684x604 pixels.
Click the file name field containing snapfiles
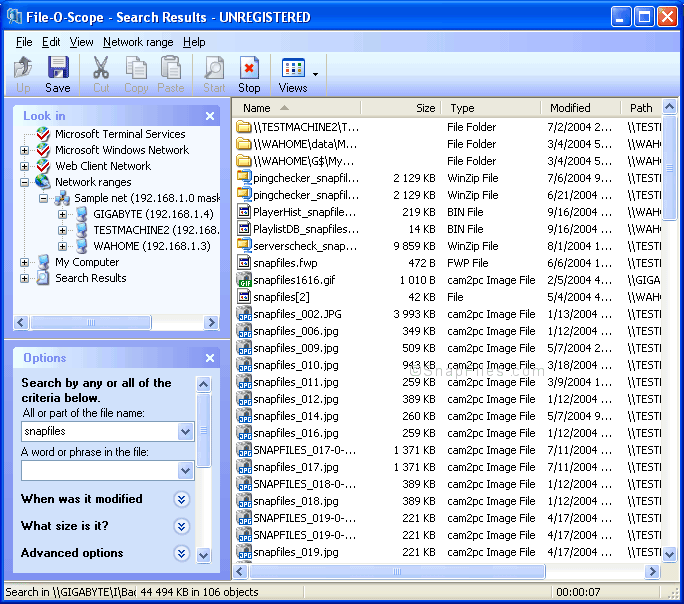pyautogui.click(x=100, y=432)
